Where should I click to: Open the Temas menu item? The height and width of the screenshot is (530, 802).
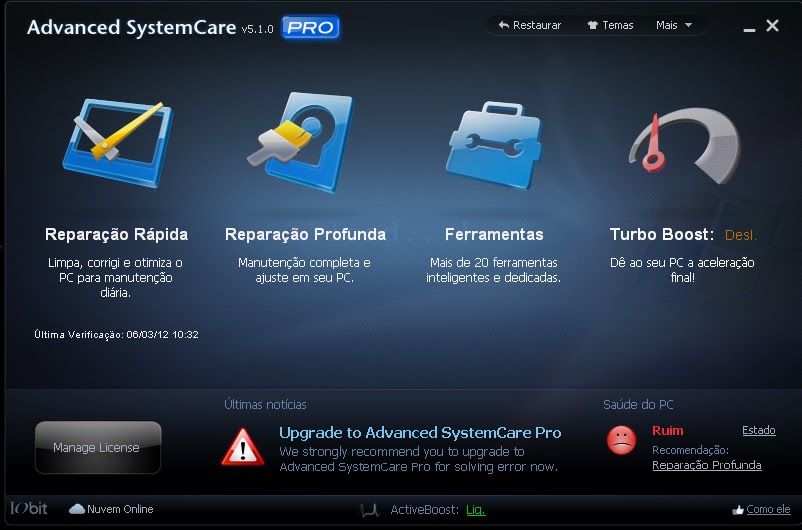point(610,25)
